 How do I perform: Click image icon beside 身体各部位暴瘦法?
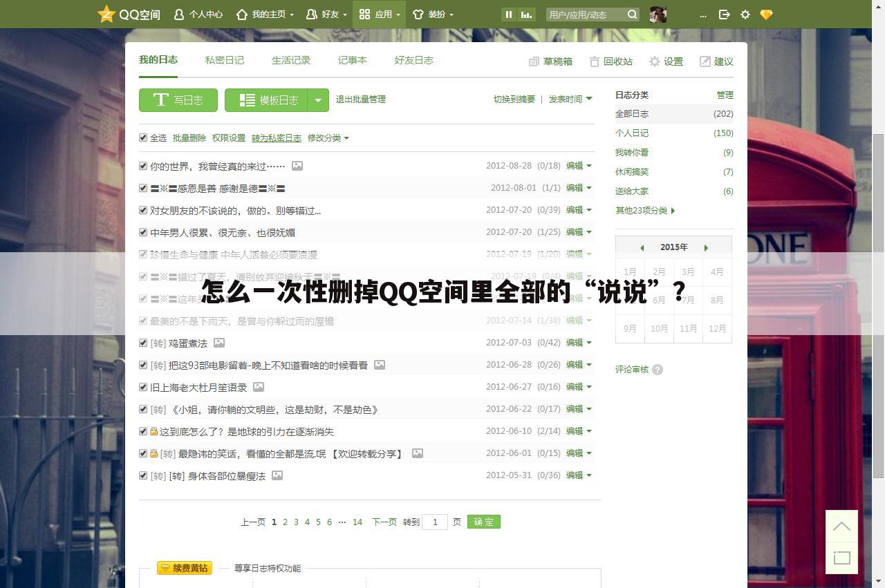(277, 475)
